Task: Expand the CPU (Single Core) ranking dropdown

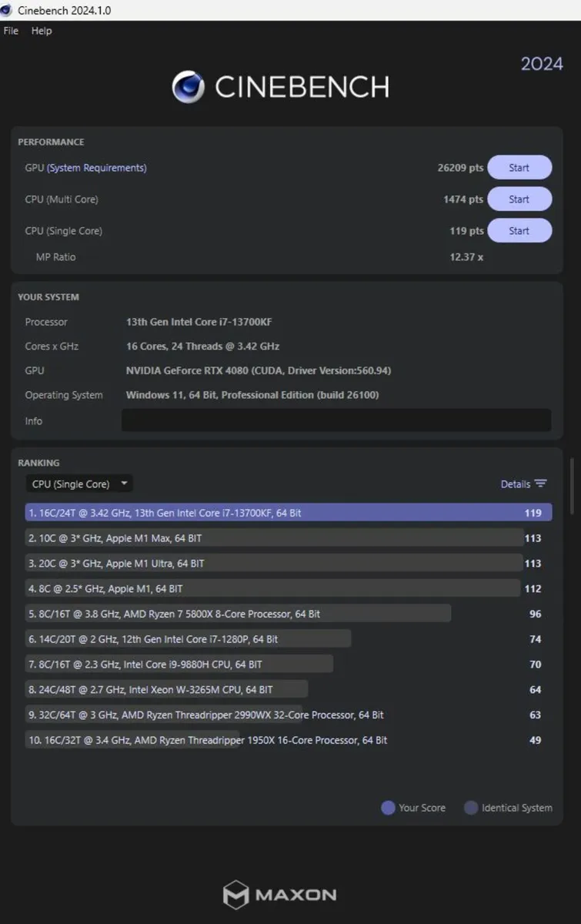Action: pyautogui.click(x=79, y=484)
